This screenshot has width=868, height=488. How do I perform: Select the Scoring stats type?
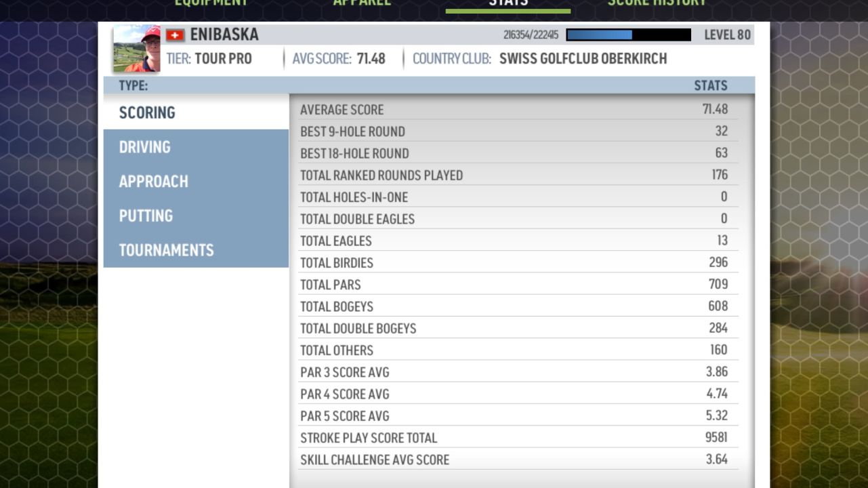196,113
